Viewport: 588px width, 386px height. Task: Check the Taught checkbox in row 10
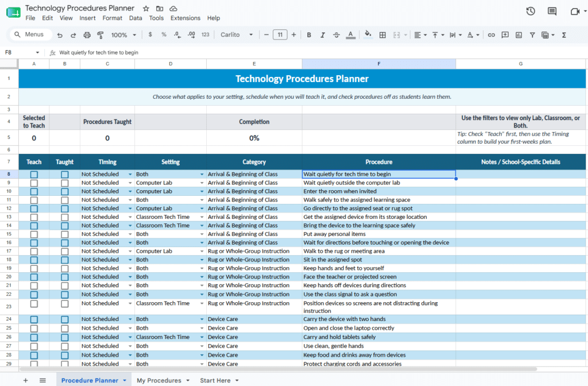click(64, 191)
